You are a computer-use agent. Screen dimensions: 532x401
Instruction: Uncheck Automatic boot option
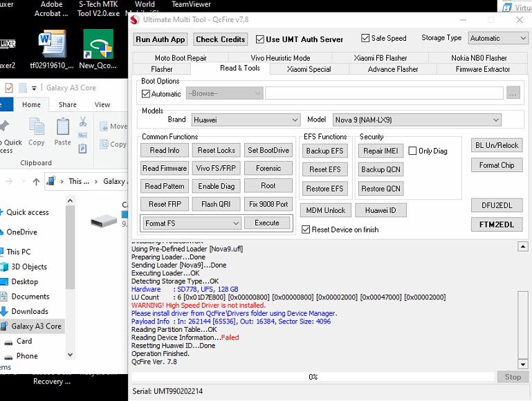(x=145, y=93)
